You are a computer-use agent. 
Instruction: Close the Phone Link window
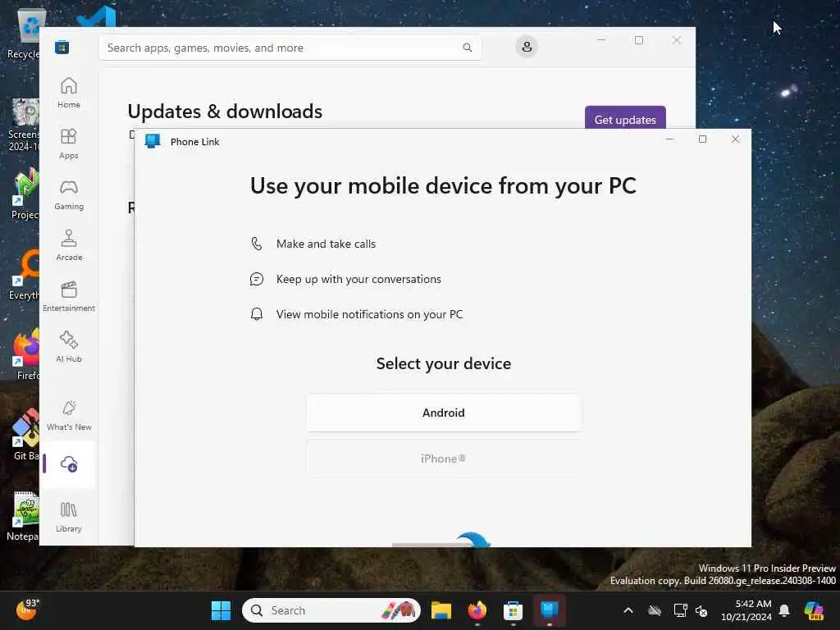736,139
